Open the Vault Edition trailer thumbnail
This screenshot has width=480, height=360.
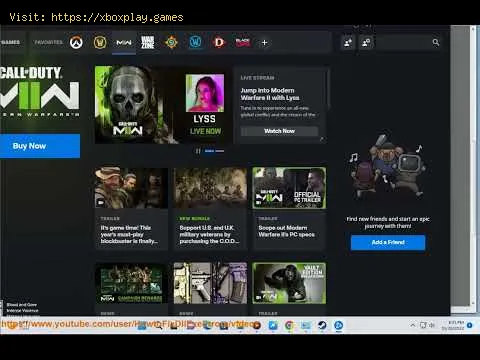point(289,283)
